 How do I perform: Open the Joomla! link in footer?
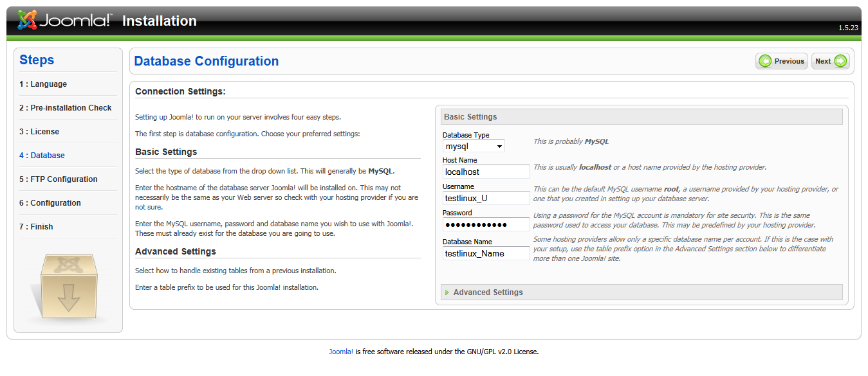pos(341,352)
